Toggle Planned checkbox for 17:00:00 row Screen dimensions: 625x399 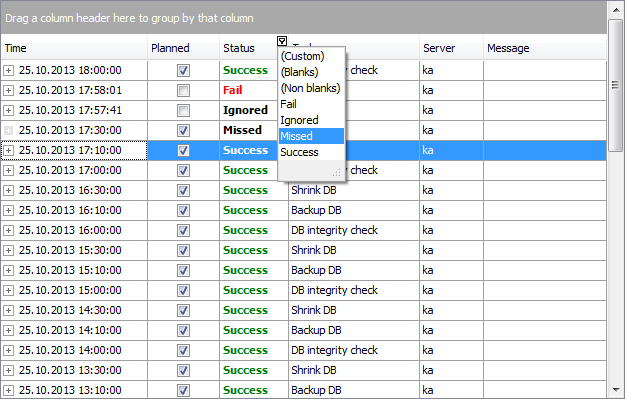tap(183, 171)
